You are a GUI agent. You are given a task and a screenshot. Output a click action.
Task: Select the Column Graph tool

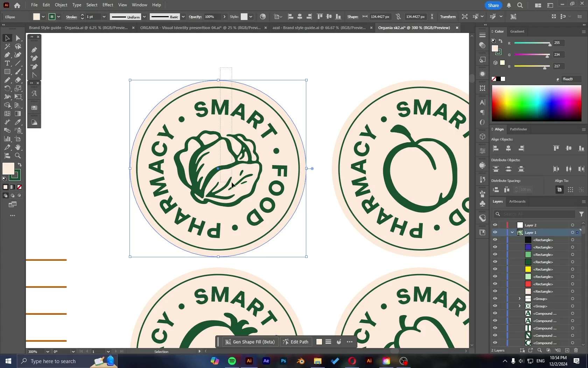point(7,139)
